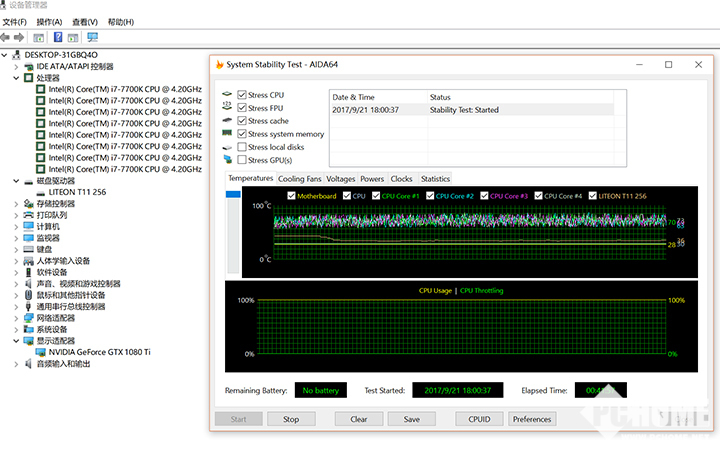Screen dimensions: 720x454
Task: Switch to the Cooling Fans tab
Action: [x=299, y=179]
